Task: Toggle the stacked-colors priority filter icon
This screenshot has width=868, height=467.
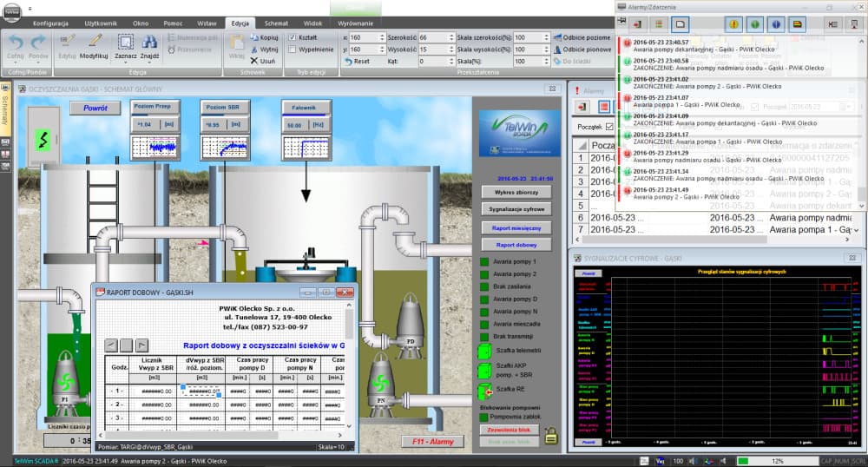Action: pos(797,23)
